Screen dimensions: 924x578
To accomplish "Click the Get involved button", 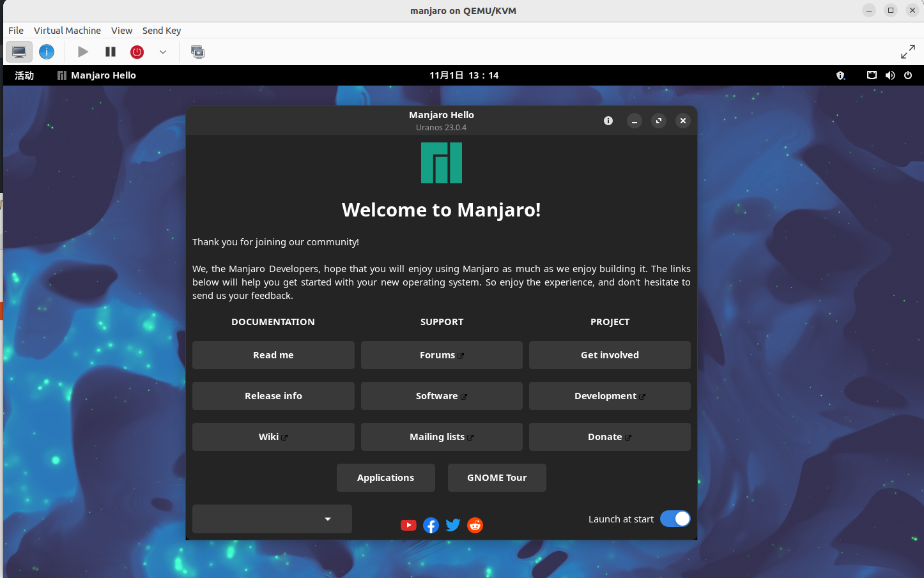I will tap(610, 355).
